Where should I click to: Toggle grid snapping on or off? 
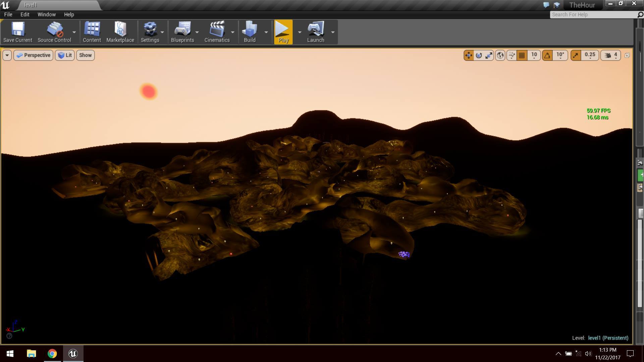click(x=522, y=55)
